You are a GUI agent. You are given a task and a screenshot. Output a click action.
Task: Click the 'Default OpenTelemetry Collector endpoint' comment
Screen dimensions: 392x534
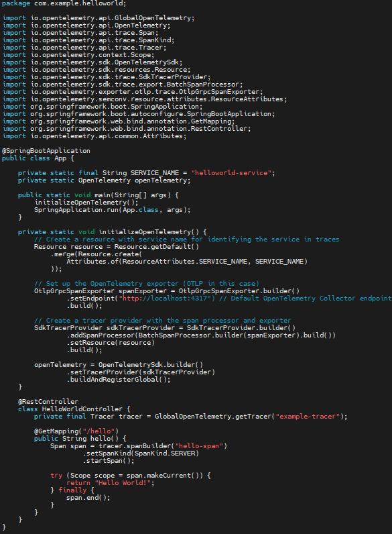[x=306, y=299]
